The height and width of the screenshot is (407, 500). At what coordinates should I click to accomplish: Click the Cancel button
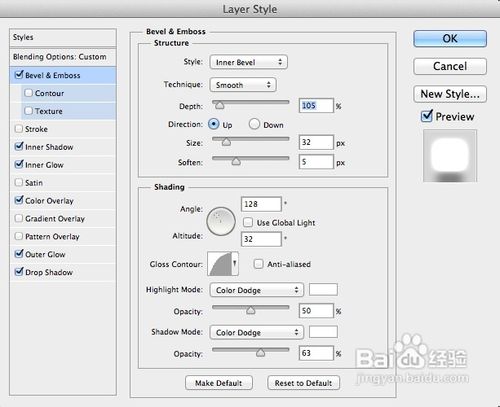[450, 66]
